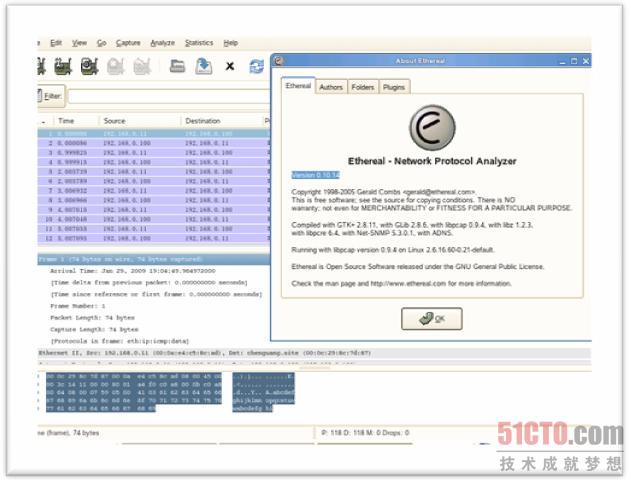This screenshot has height=480, width=631.
Task: Click the 'Copyright 1998-2005 Gerald Combs' line
Action: tap(384, 192)
